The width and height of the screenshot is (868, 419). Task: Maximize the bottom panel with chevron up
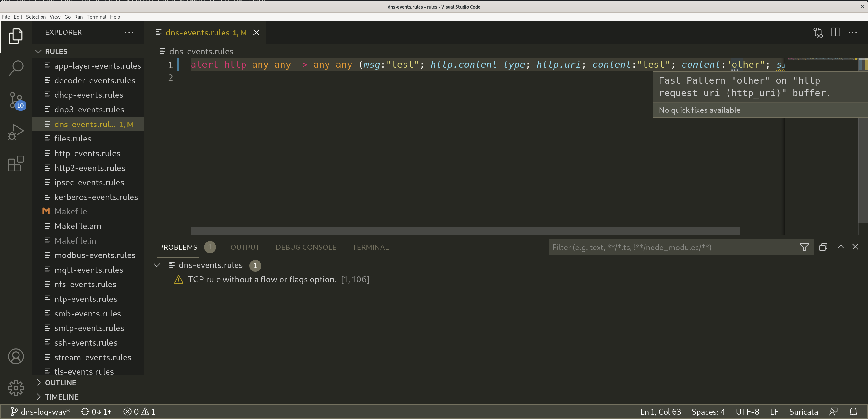[840, 247]
